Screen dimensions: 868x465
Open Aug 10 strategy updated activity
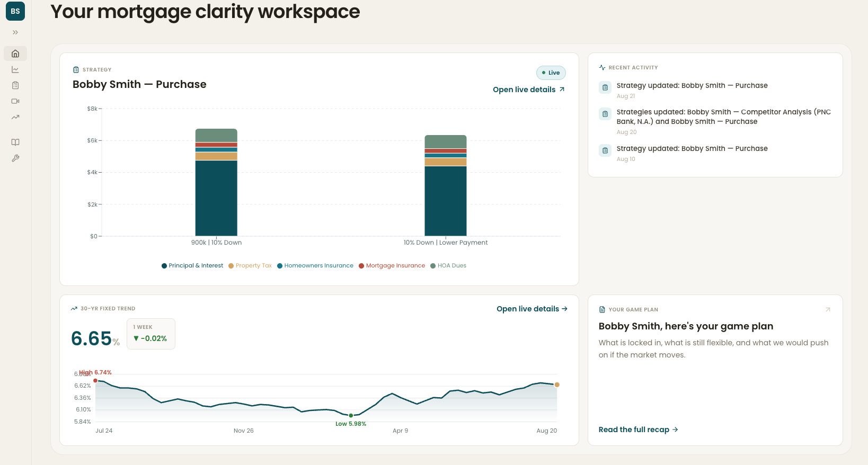pos(715,153)
